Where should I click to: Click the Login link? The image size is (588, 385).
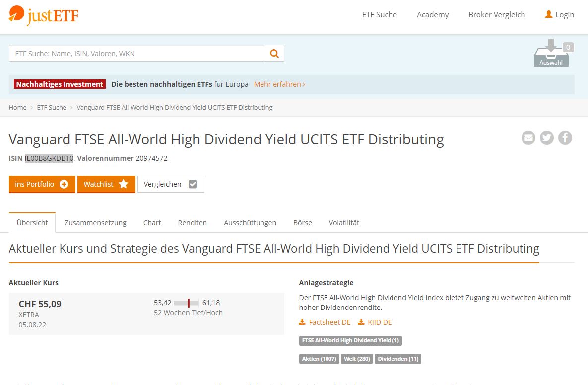tap(565, 14)
